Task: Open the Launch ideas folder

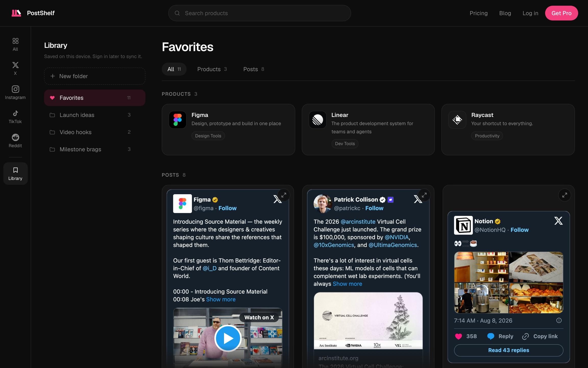Action: pos(95,115)
